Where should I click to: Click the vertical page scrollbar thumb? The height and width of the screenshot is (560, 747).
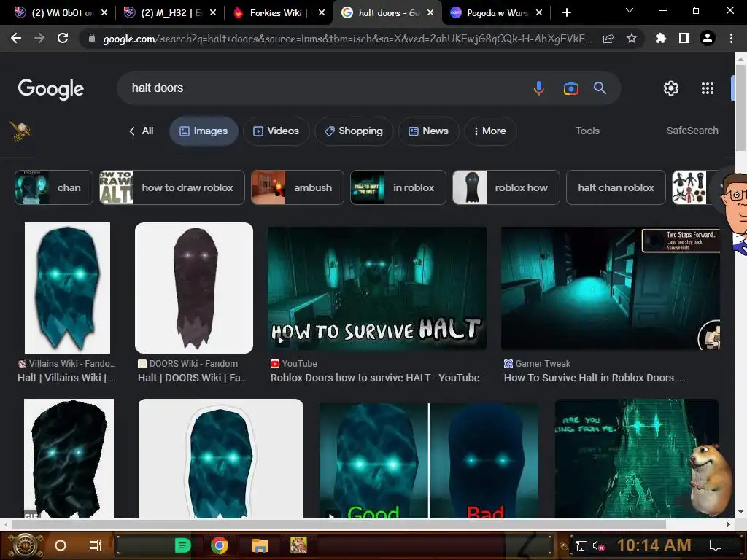pos(740,108)
